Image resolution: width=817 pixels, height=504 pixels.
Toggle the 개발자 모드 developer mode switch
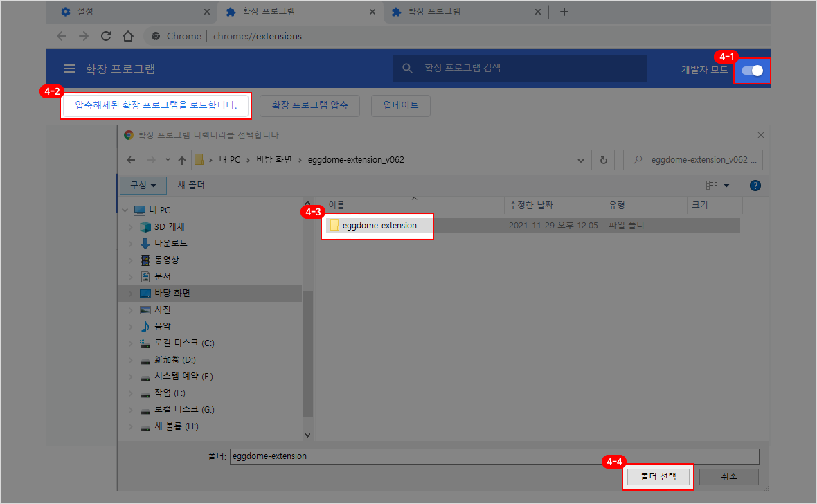point(752,70)
